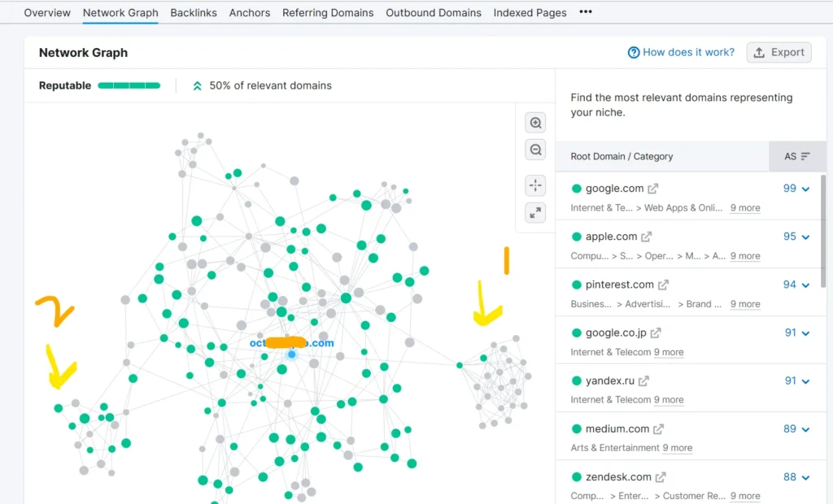This screenshot has height=504, width=833.
Task: Open the Indexed Pages tab
Action: [x=530, y=13]
